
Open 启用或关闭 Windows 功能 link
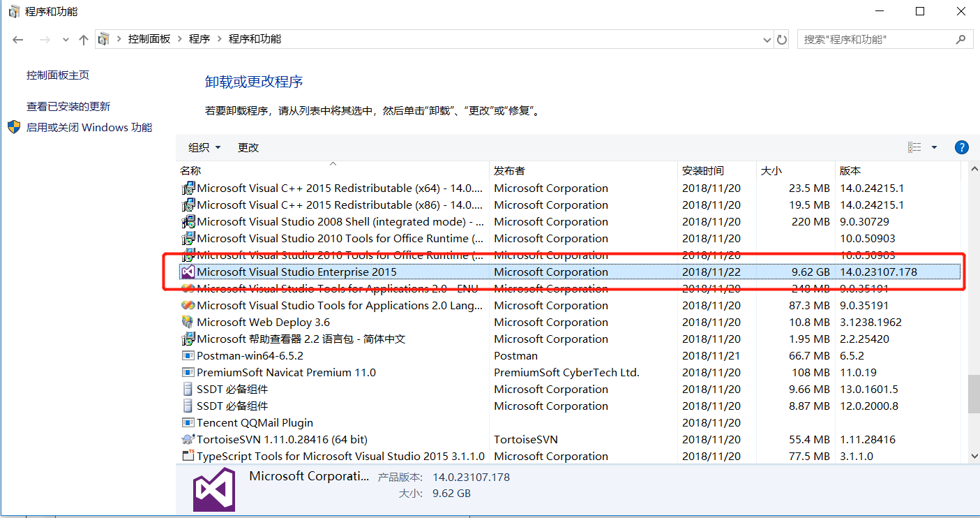point(89,127)
